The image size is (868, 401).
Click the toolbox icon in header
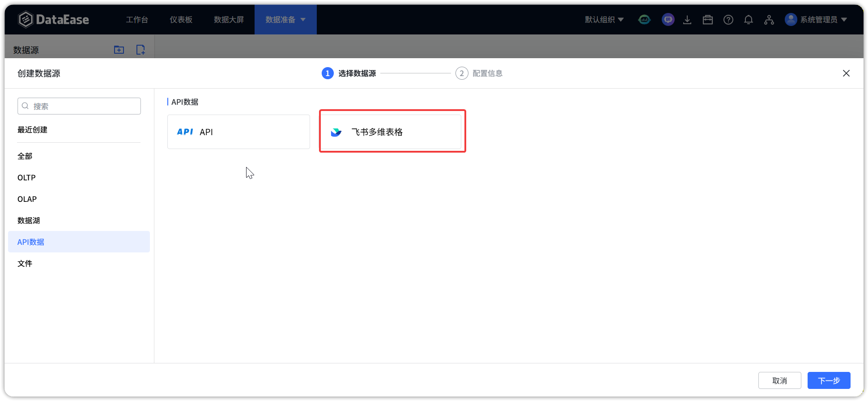pyautogui.click(x=708, y=20)
